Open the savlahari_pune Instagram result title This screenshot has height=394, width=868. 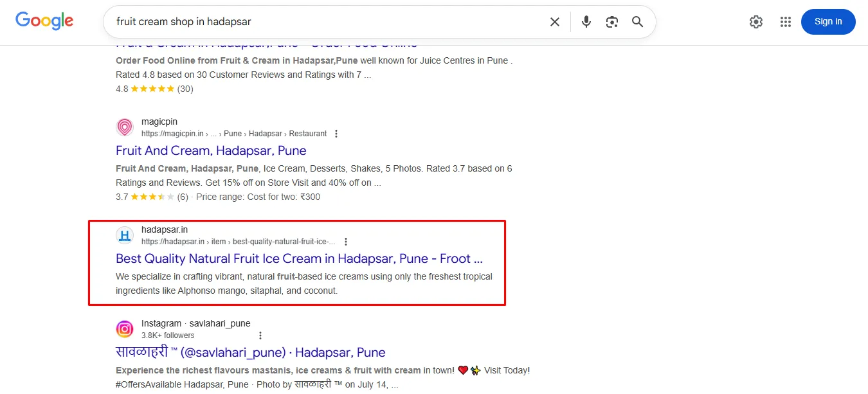(250, 352)
